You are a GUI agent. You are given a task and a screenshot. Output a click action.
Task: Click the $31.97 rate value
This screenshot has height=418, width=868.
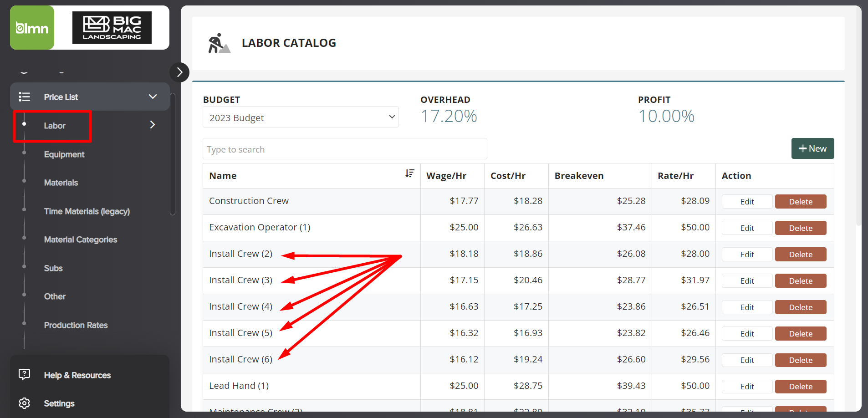[x=695, y=280]
